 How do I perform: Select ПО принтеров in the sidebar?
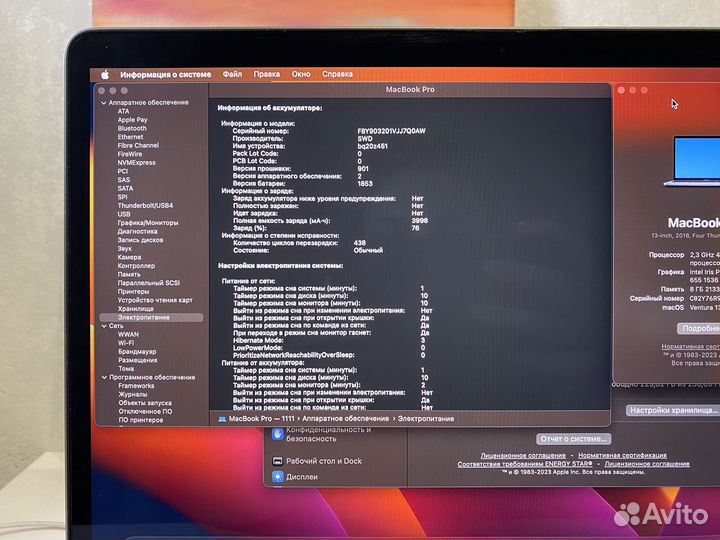(x=141, y=420)
